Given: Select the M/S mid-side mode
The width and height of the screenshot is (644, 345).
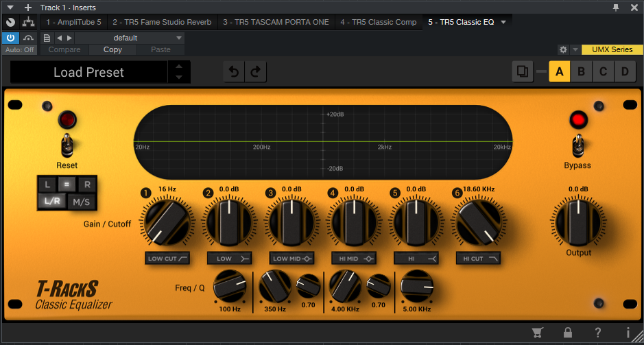Looking at the screenshot, I should point(82,202).
